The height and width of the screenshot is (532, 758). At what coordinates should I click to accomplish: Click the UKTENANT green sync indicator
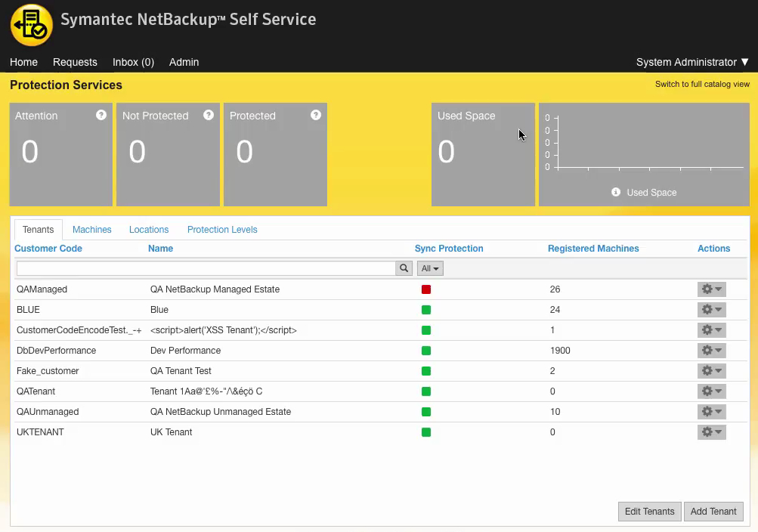pos(426,432)
